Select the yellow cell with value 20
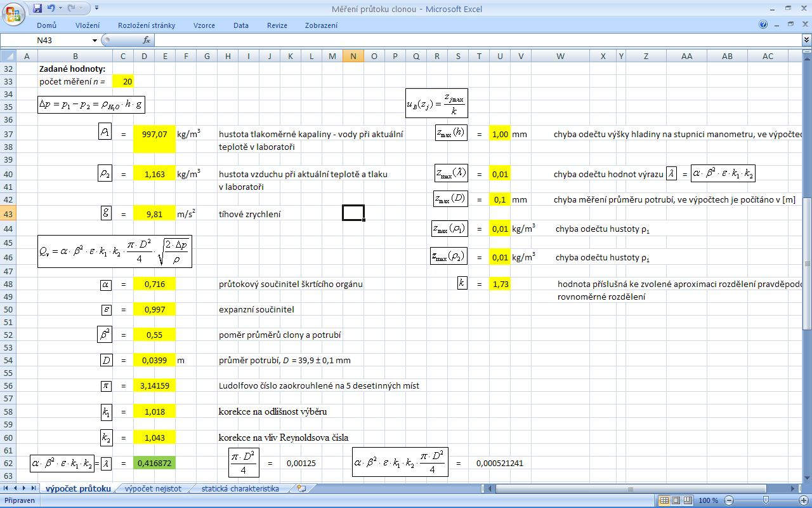The image size is (812, 508). pyautogui.click(x=123, y=81)
